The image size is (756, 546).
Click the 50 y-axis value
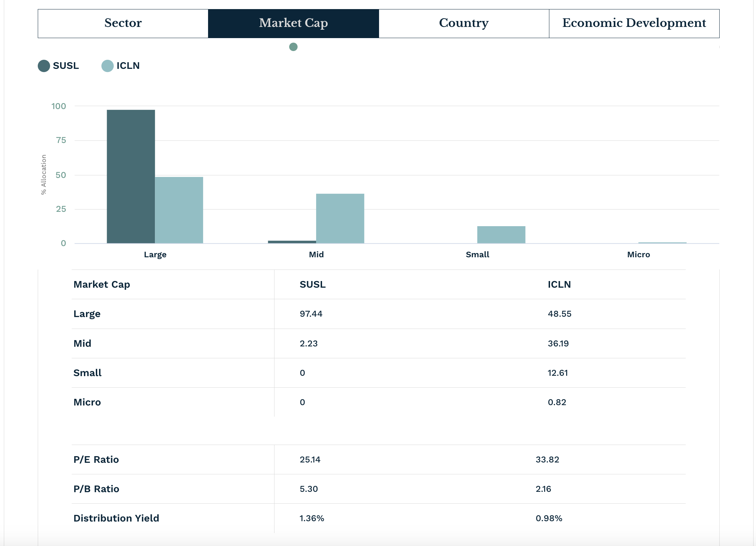[61, 175]
